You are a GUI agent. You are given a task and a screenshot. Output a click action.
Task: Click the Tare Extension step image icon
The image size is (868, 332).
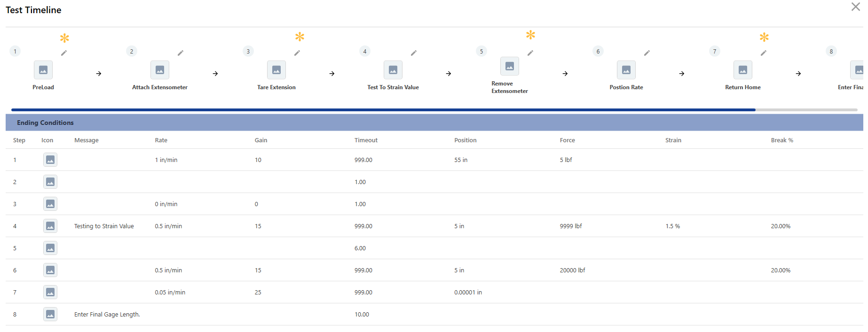[x=276, y=70]
